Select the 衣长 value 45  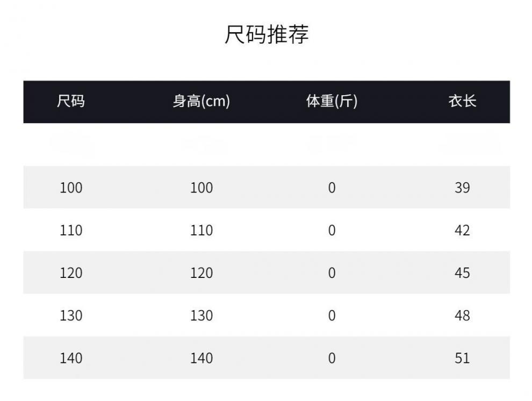[462, 273]
